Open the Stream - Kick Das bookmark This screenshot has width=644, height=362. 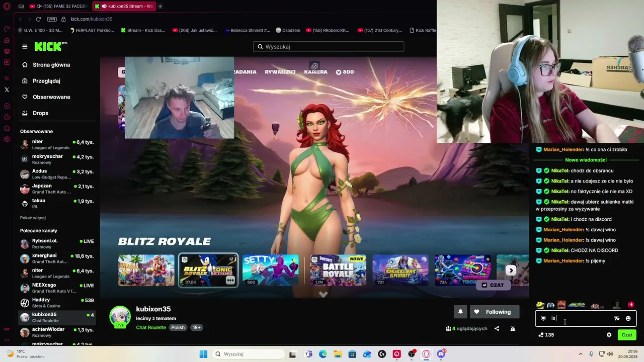coord(143,30)
